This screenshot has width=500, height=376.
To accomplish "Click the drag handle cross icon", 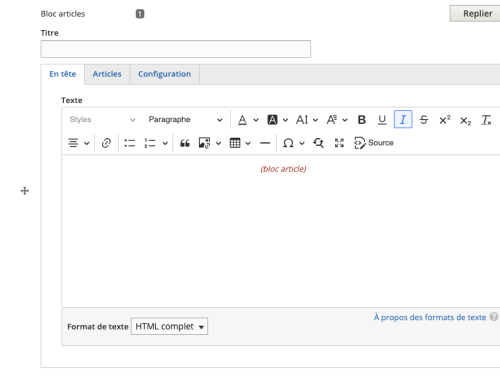I will pos(25,191).
